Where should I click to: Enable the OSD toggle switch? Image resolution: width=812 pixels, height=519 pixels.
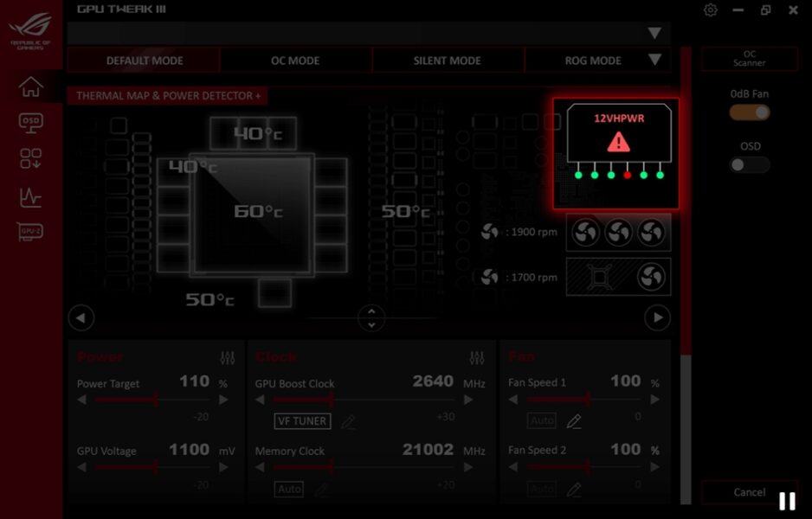coord(749,164)
